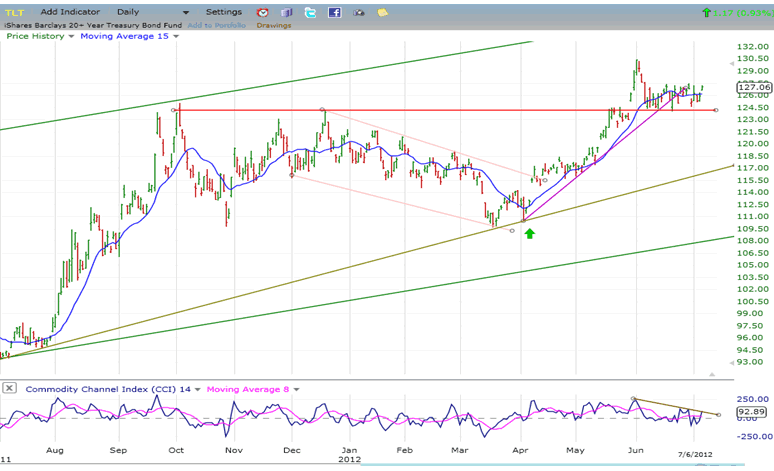Share chart via Facebook icon
The height and width of the screenshot is (471, 774).
click(x=334, y=12)
